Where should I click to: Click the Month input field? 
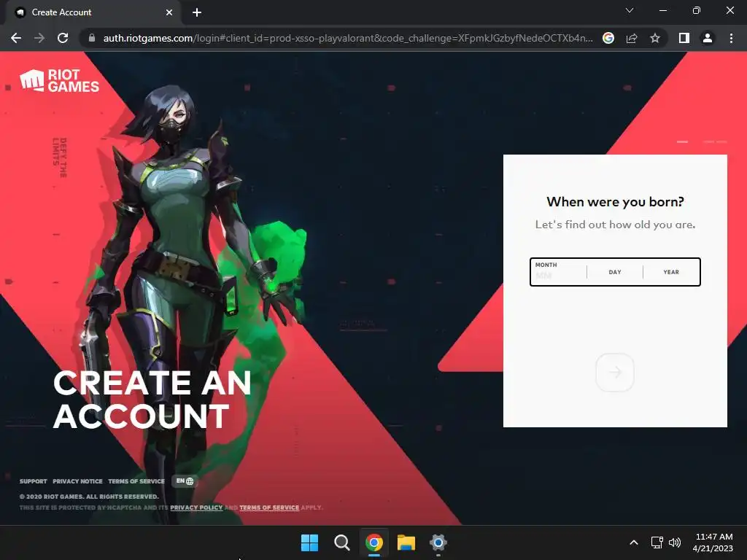click(558, 272)
